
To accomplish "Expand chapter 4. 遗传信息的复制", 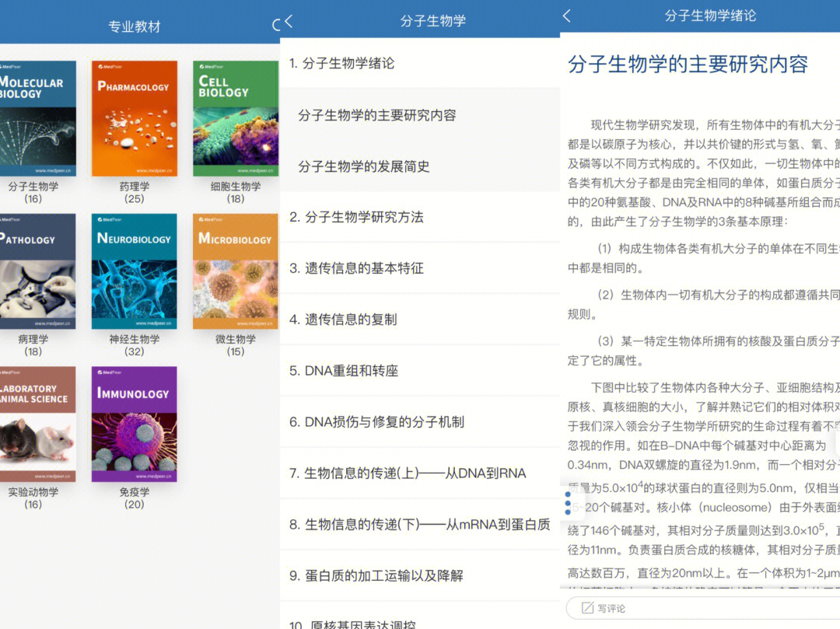I will [343, 320].
